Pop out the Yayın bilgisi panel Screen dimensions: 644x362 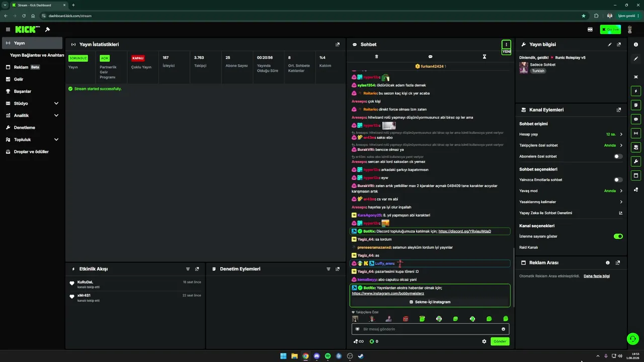[619, 44]
